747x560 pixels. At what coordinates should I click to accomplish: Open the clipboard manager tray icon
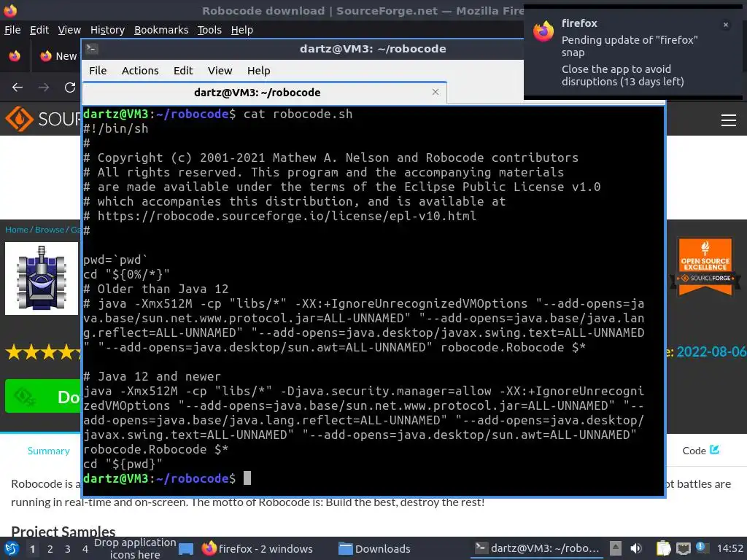click(x=663, y=548)
